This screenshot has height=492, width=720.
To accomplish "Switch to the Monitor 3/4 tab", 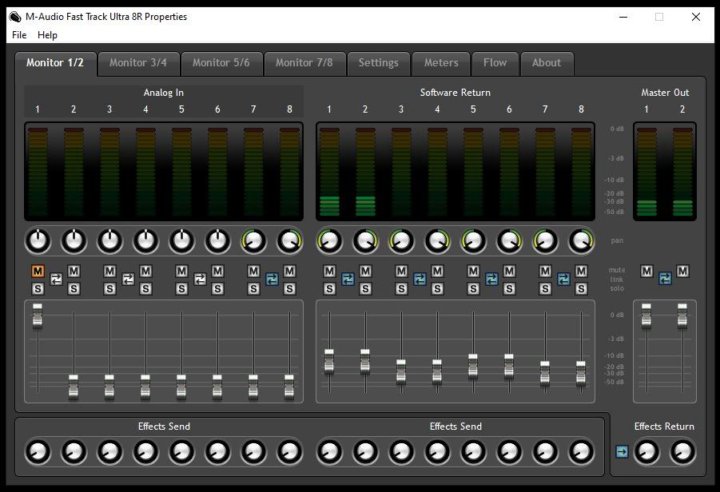I will [x=138, y=62].
